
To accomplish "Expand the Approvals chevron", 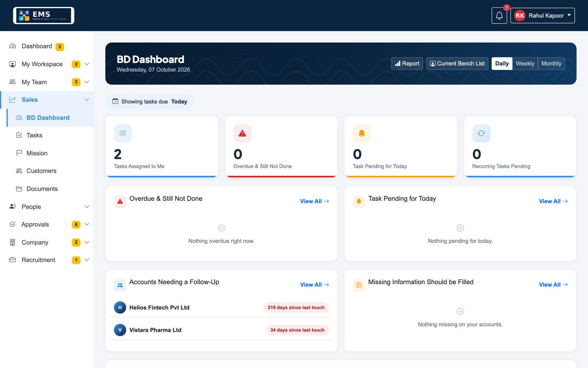I will click(87, 224).
